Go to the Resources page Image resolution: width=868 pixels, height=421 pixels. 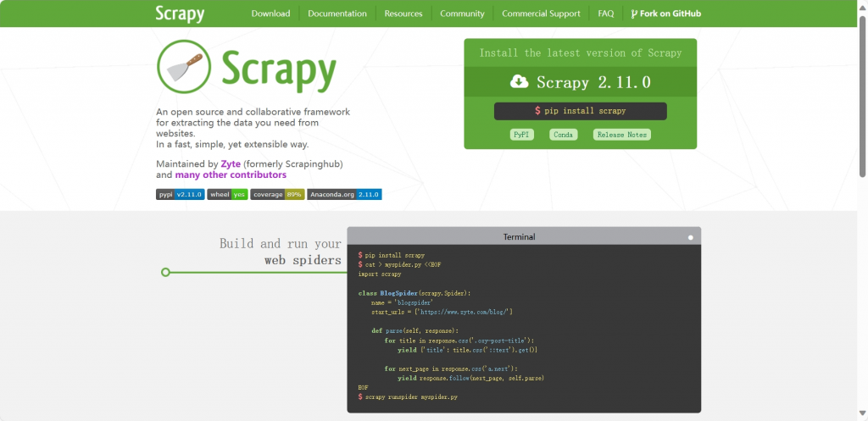coord(403,14)
